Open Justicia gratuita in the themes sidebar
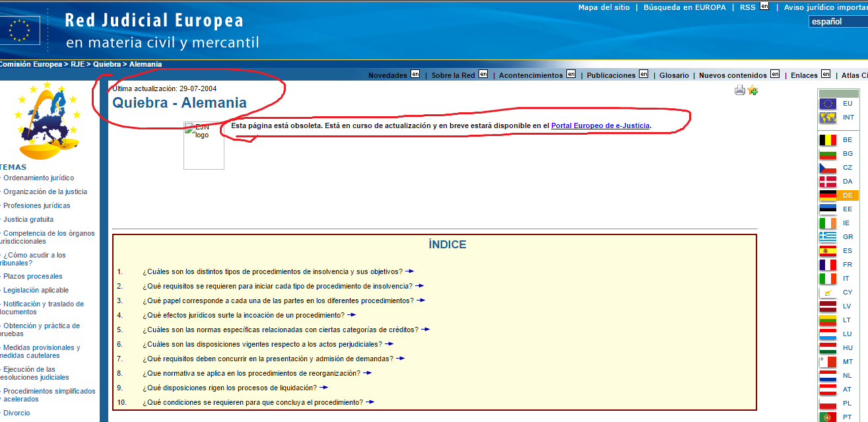The image size is (868, 422). (x=28, y=219)
